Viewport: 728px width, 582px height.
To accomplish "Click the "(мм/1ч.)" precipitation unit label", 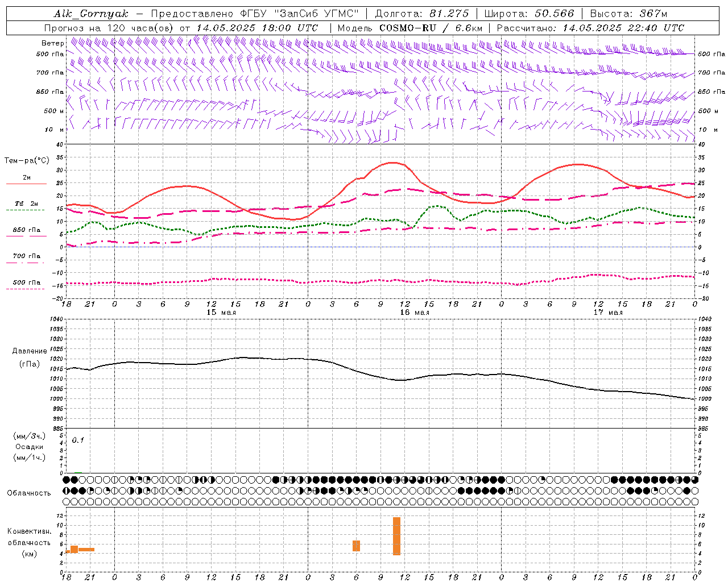I will coord(30,458).
